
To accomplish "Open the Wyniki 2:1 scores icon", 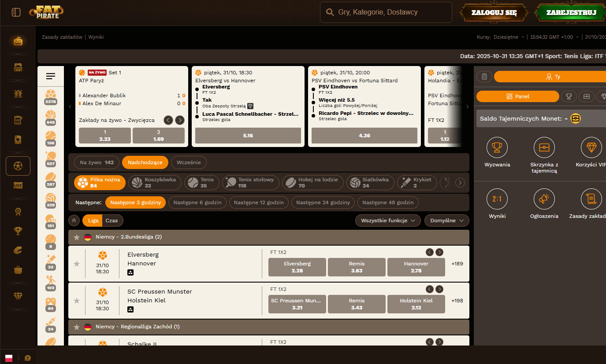I will (497, 199).
